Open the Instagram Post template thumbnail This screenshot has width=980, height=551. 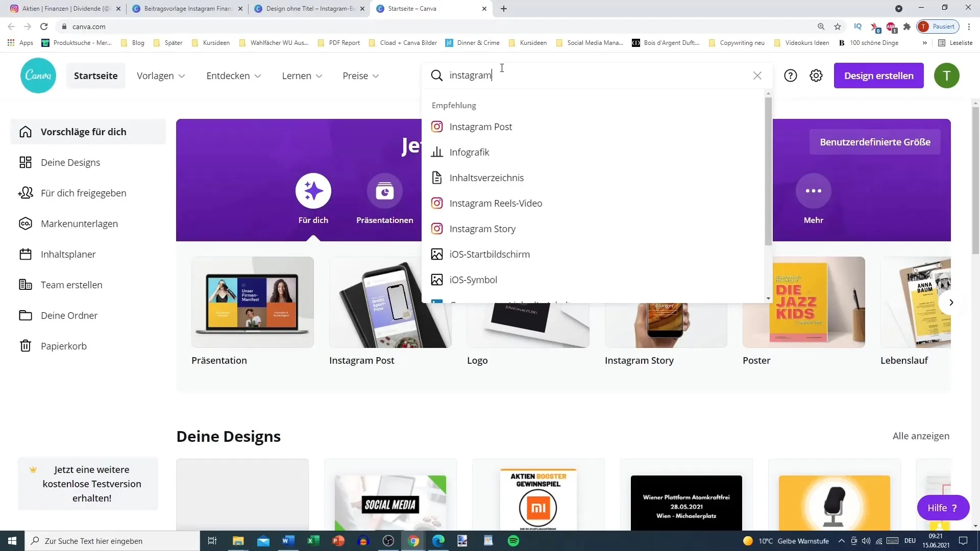click(x=390, y=302)
